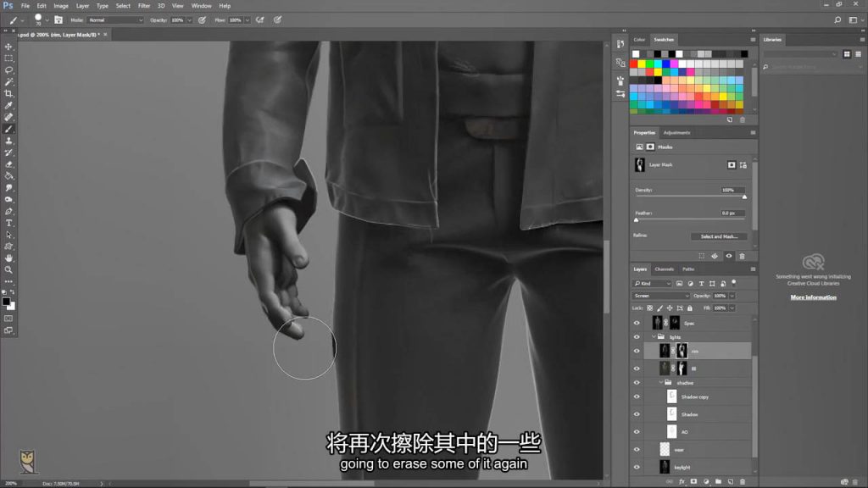
Task: Click the layer effects fx icon
Action: (682, 482)
